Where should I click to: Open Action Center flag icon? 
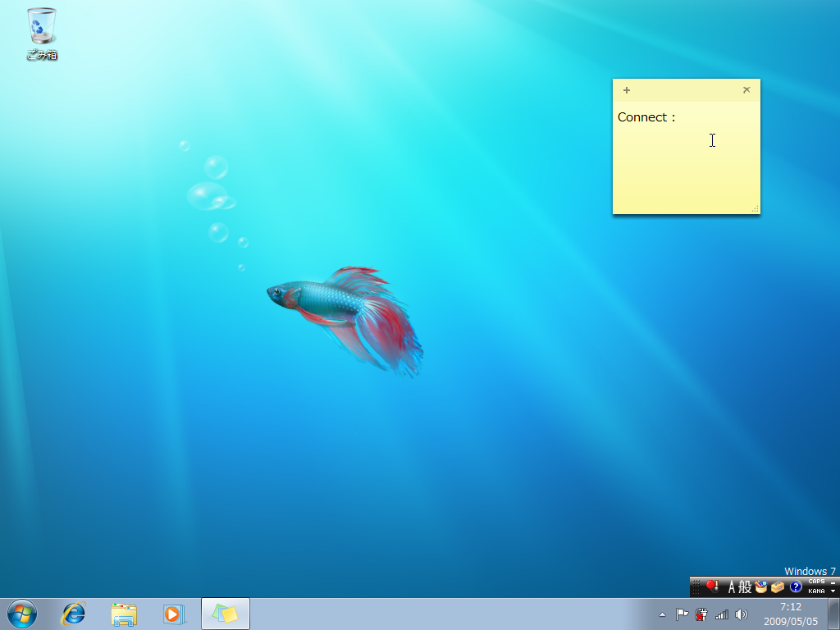coord(682,614)
